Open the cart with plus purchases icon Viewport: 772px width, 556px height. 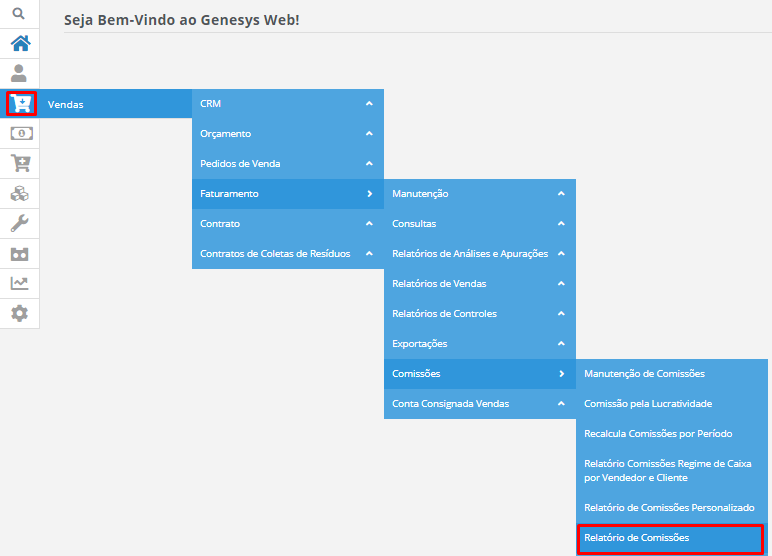pos(21,163)
